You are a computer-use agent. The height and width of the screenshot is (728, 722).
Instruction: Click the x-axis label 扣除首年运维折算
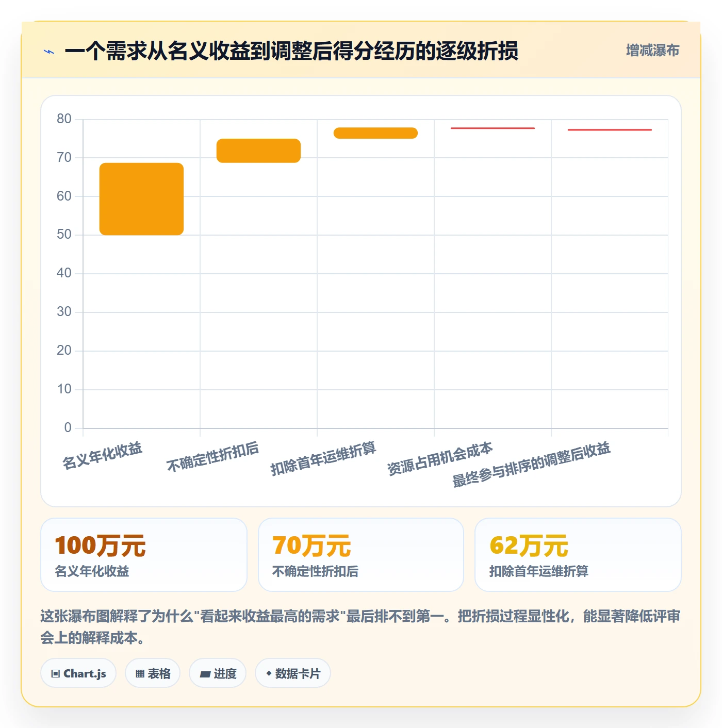(x=323, y=458)
